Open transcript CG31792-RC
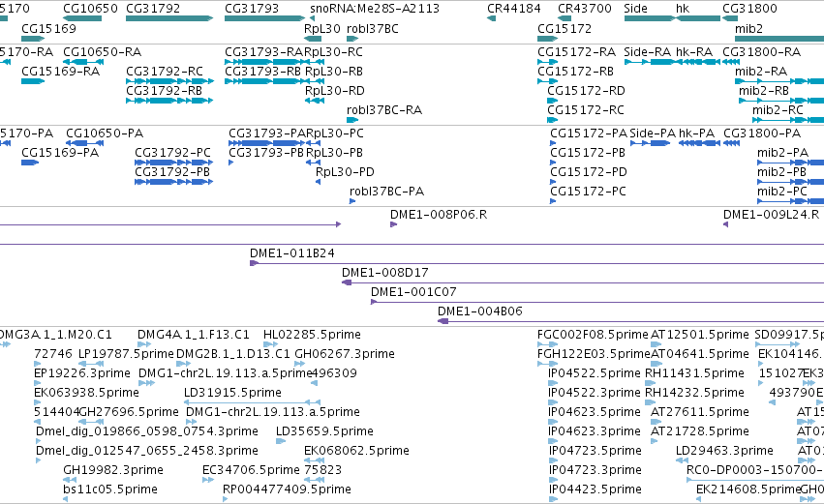This screenshot has height=504, width=824. (165, 72)
